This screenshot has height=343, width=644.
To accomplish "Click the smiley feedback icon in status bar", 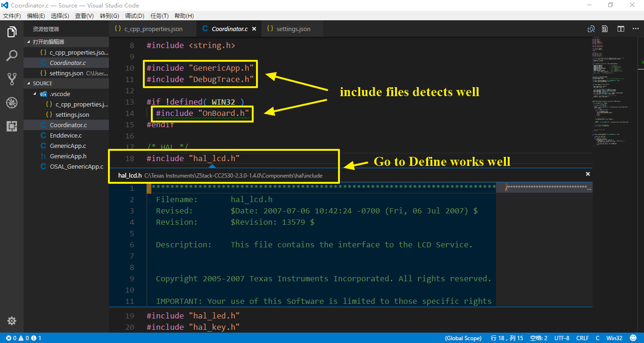I will [634, 338].
